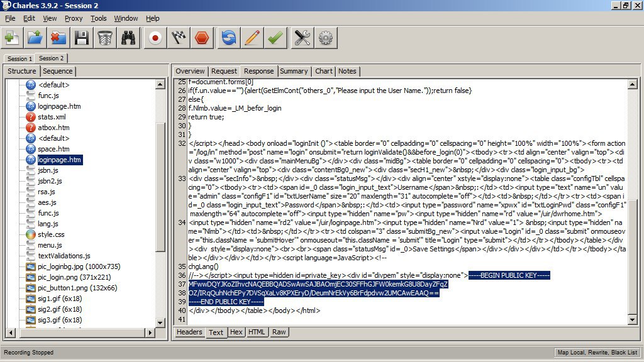Select the Session 2 tab

click(x=51, y=58)
